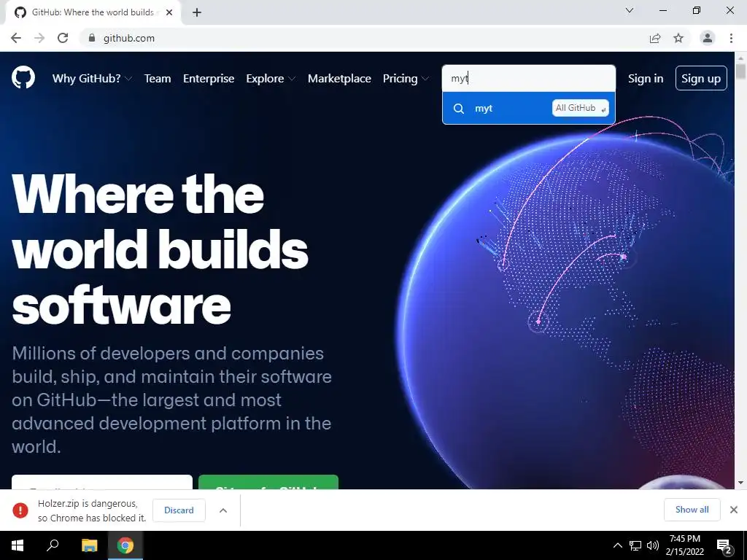Click the page scrollbar down arrow

(x=740, y=483)
